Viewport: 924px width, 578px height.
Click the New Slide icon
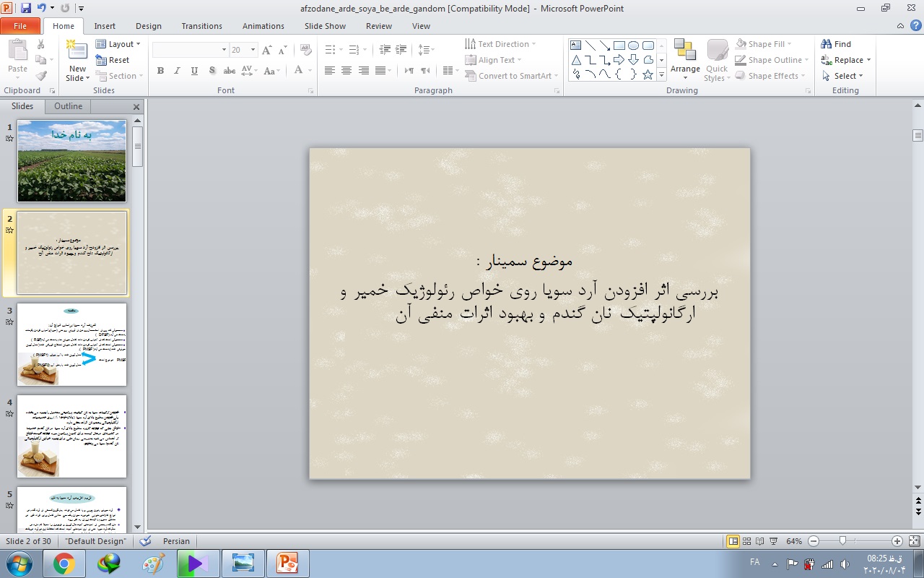77,54
